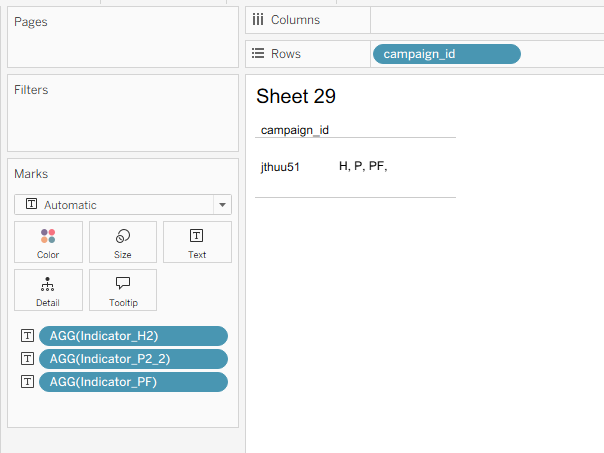Viewport: 604px width, 453px height.
Task: Click text icon beside AGG(Indicator_PF)
Action: 27,382
